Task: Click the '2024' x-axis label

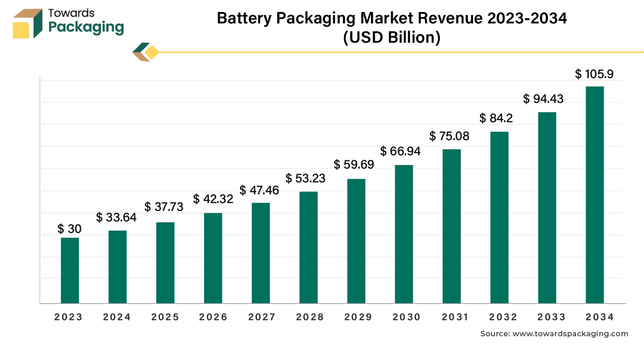Action: click(x=117, y=317)
